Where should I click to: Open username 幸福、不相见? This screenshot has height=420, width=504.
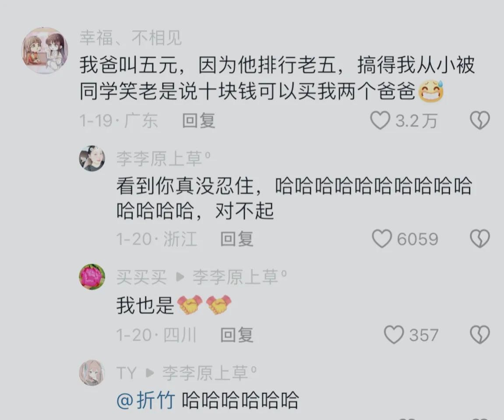pos(130,38)
